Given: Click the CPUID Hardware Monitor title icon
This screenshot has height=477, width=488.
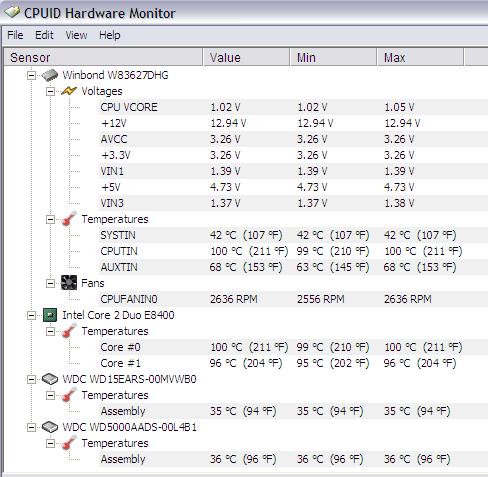Looking at the screenshot, I should point(12,13).
